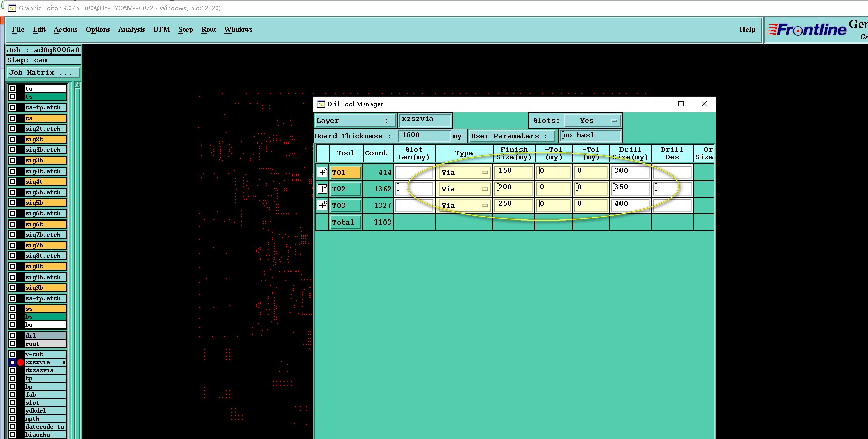This screenshot has height=439, width=868.
Task: Select the ss-fp.etch layer
Action: (x=45, y=298)
